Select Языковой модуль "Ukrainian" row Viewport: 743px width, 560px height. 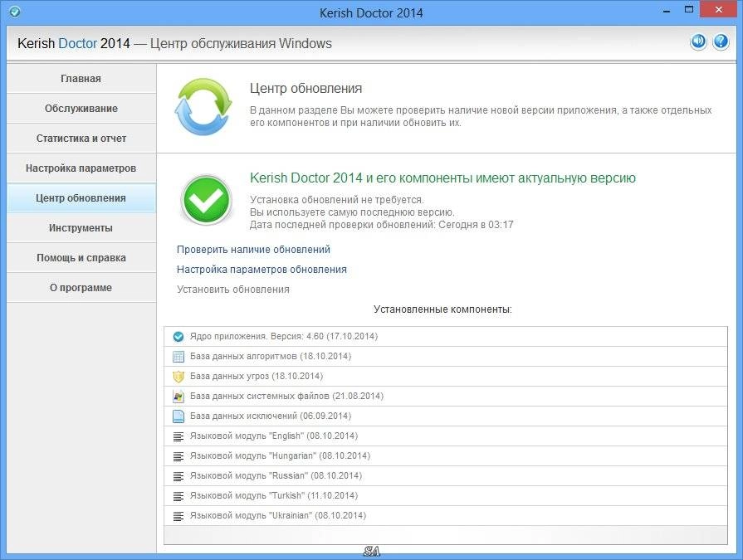[x=446, y=515]
